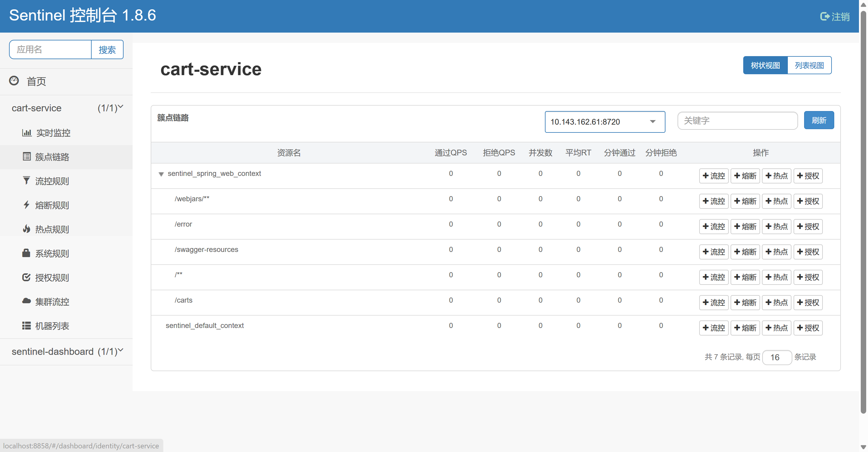Add 流控 rule for /carts resource
Viewport: 868px width, 452px height.
(x=713, y=303)
